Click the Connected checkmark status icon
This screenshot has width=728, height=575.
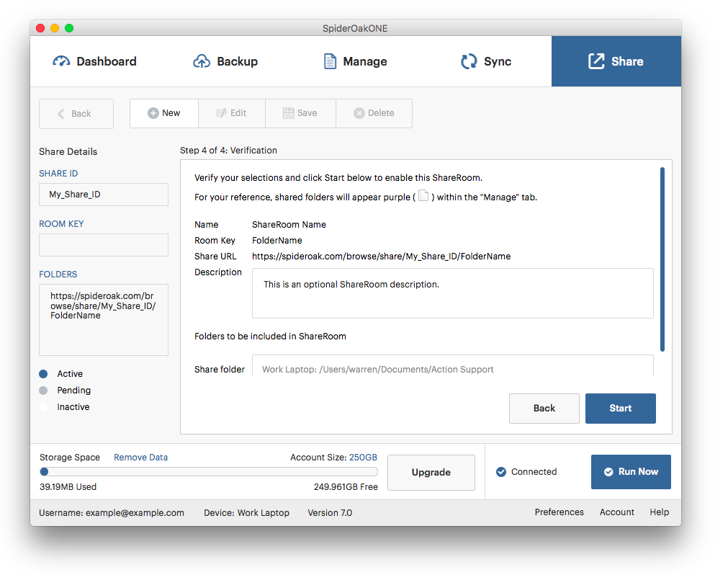pos(501,472)
